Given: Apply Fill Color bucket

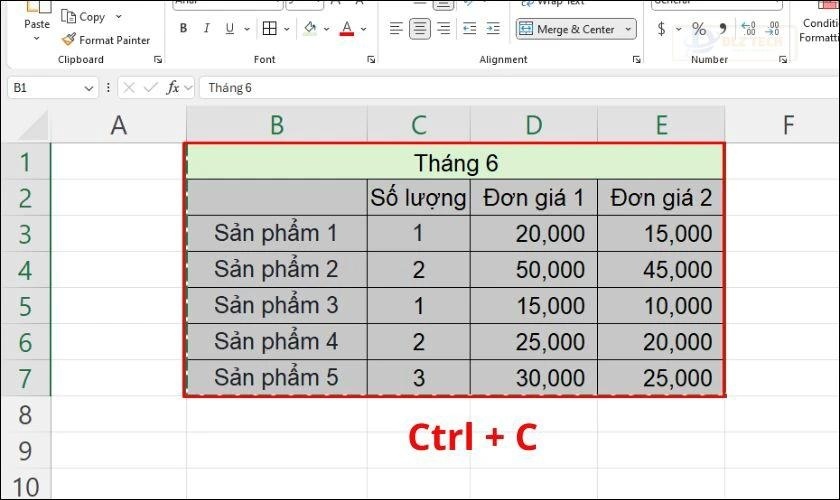Looking at the screenshot, I should tap(310, 28).
